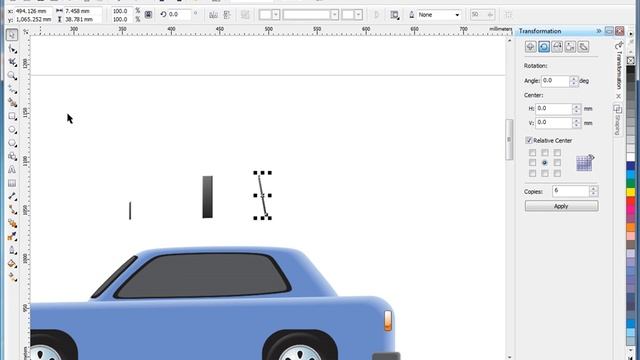Click into the rotation angle field on property bar

[179, 15]
